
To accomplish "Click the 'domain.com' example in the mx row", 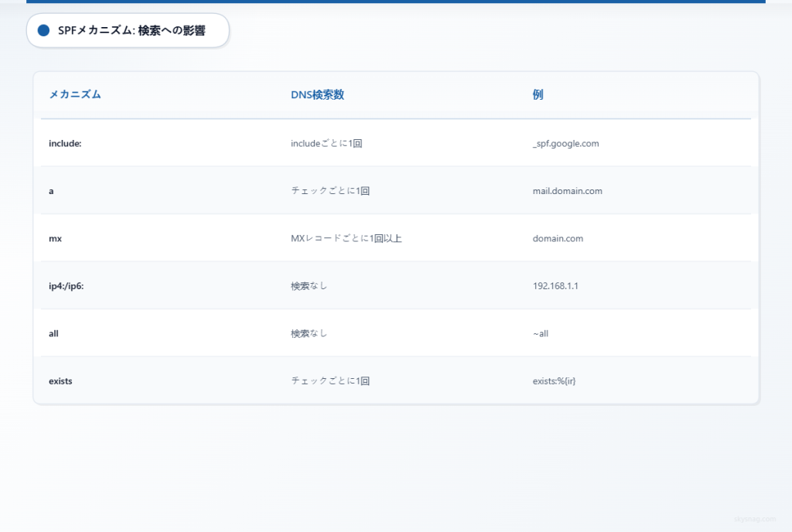I will click(558, 238).
